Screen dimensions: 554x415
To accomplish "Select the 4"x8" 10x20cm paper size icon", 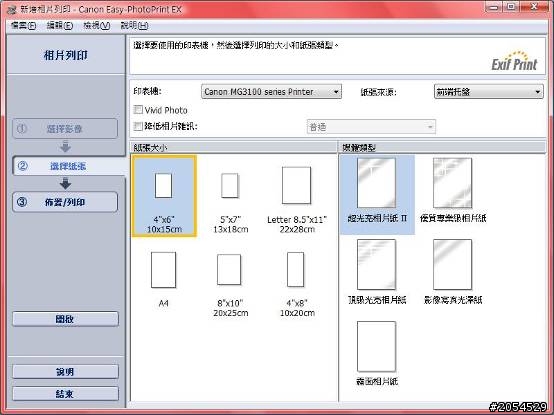I will point(296,269).
